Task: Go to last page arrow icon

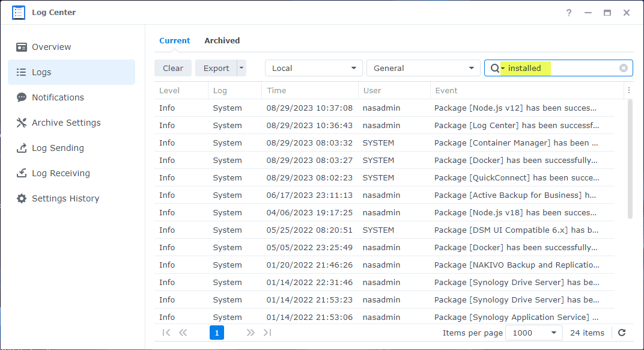Action: (267, 333)
